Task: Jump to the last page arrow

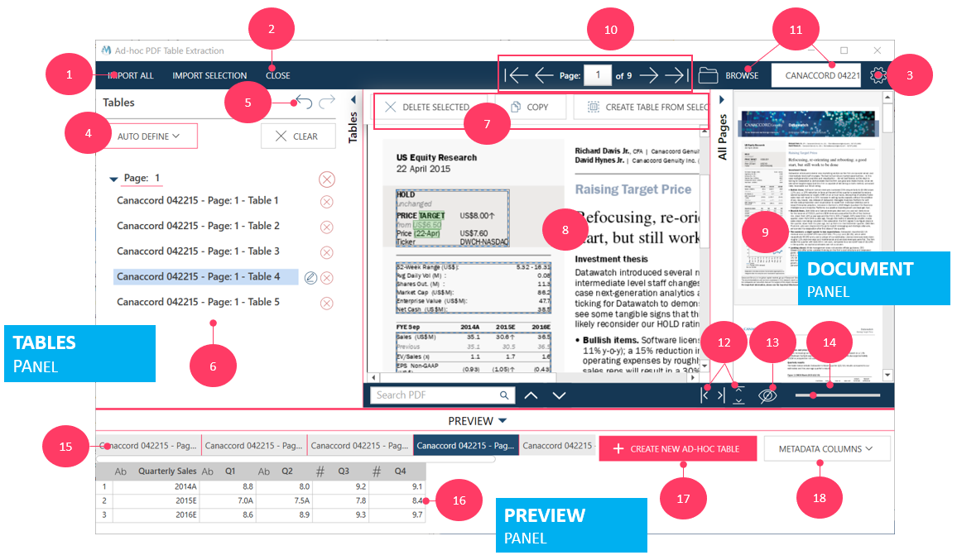Action: pyautogui.click(x=676, y=75)
